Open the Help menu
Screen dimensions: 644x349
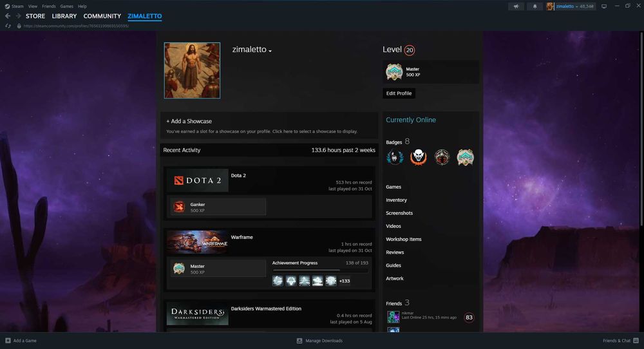point(82,6)
